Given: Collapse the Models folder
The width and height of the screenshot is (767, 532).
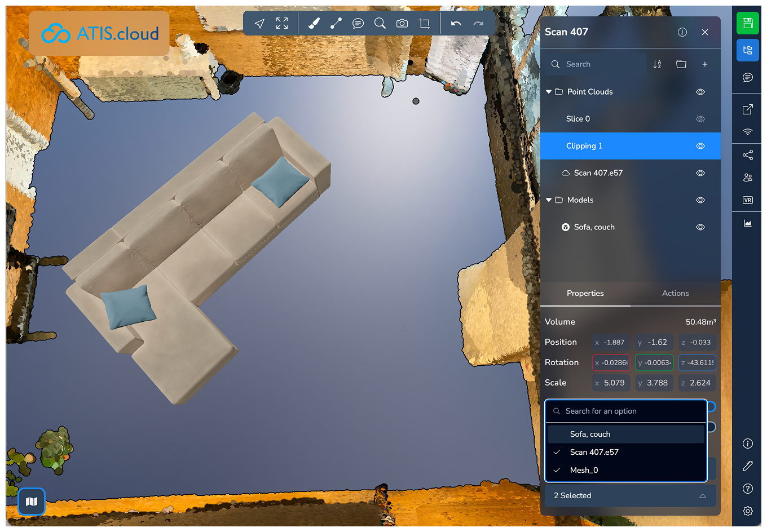Looking at the screenshot, I should coord(549,200).
